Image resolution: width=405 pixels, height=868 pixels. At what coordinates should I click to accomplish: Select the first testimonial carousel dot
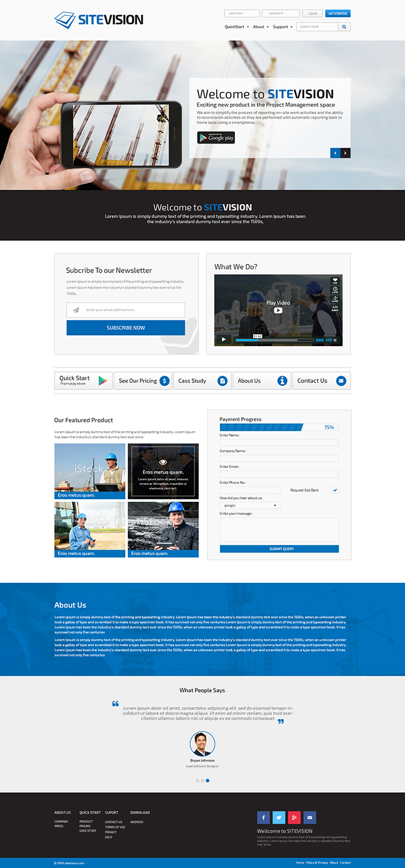tap(197, 781)
